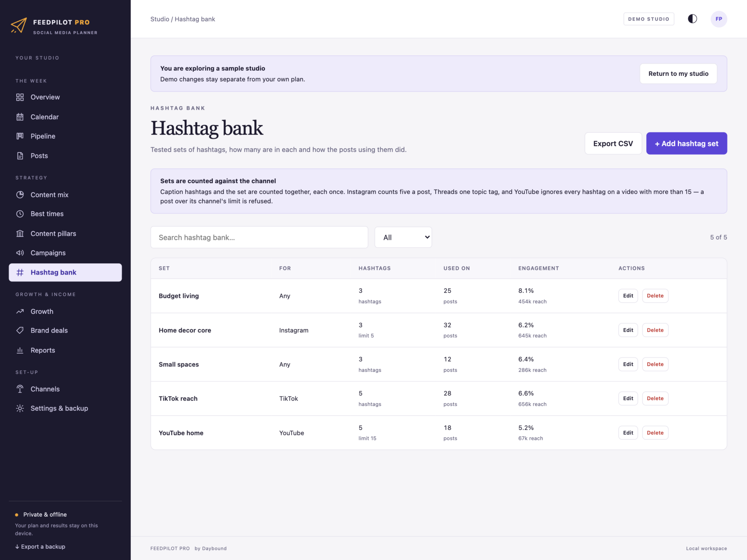Edit the Budget living set

click(628, 296)
